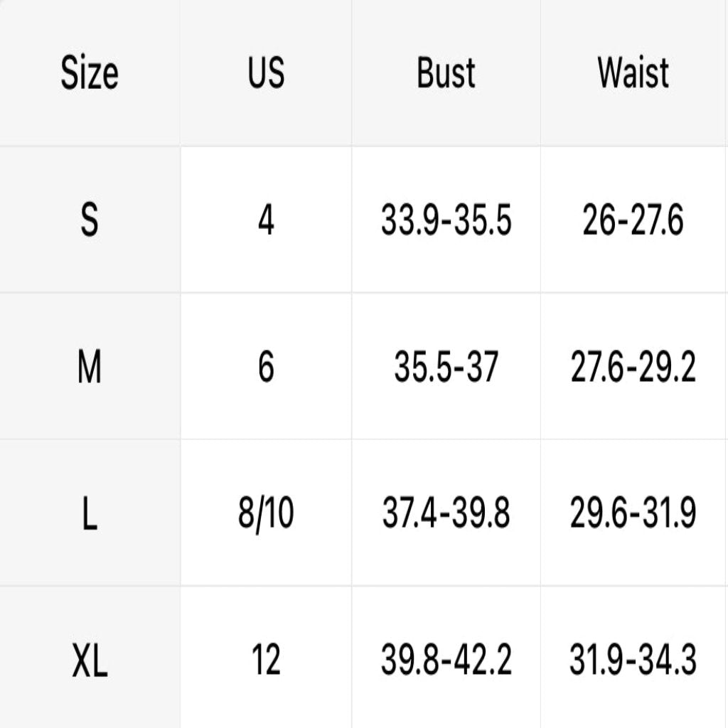Click US size 4 cell

pyautogui.click(x=266, y=220)
